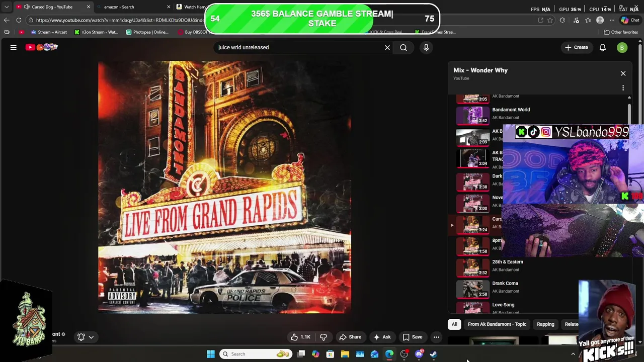Switch to the 'Cursed Dog - YouTube' tab
Image resolution: width=644 pixels, height=362 pixels.
tap(54, 7)
